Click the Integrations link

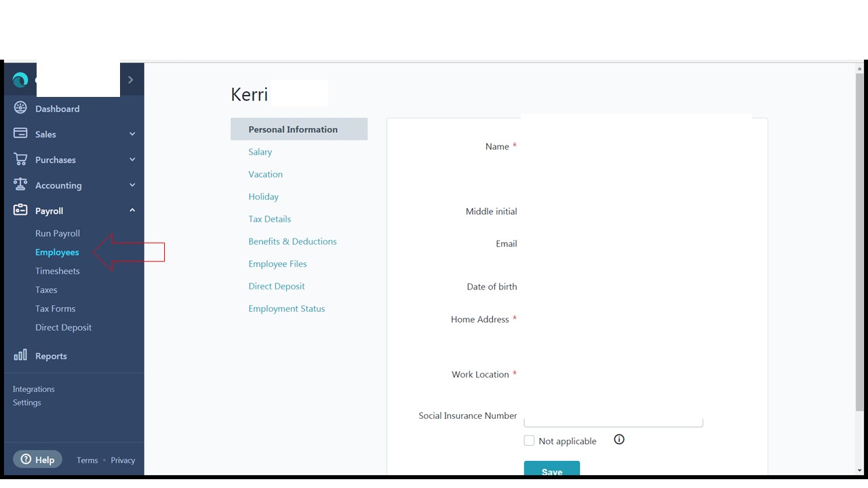click(x=33, y=389)
